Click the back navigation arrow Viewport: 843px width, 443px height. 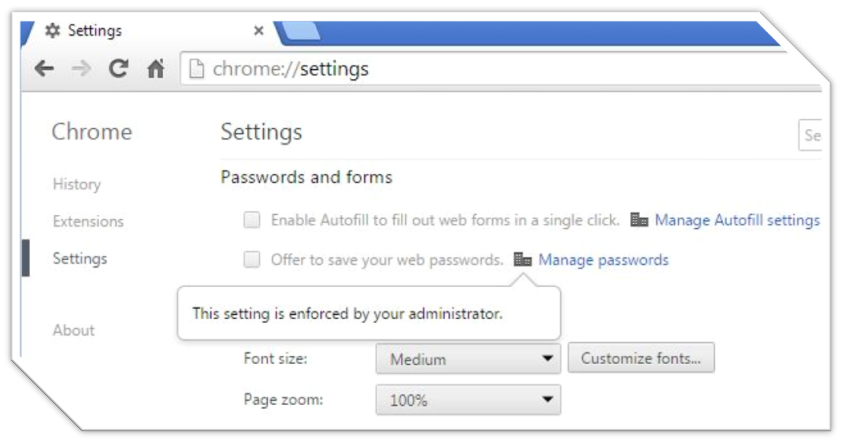pos(44,69)
